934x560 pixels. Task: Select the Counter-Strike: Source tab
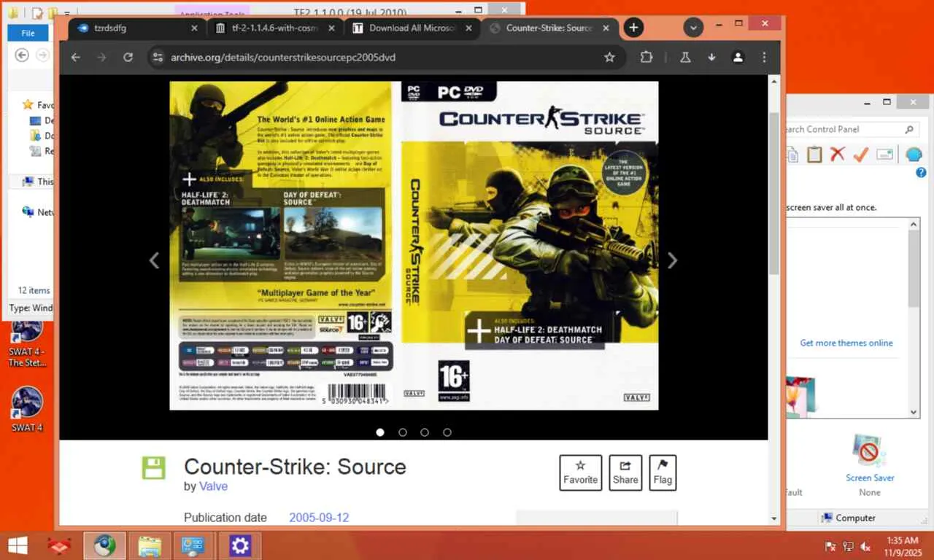click(549, 28)
